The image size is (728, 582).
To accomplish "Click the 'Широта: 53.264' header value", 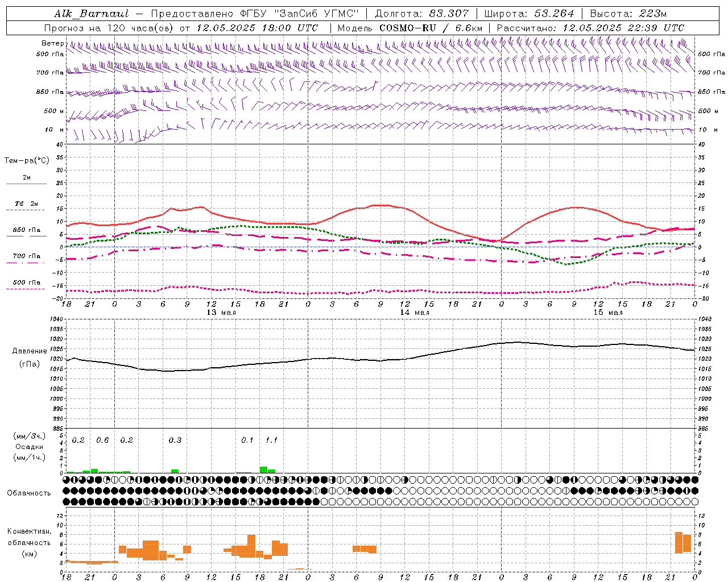I will [529, 13].
